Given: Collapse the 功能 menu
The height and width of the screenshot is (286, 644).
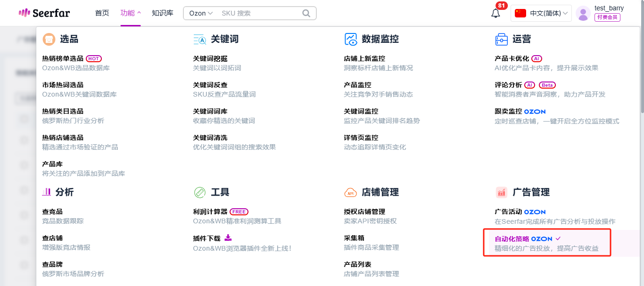Looking at the screenshot, I should (131, 13).
